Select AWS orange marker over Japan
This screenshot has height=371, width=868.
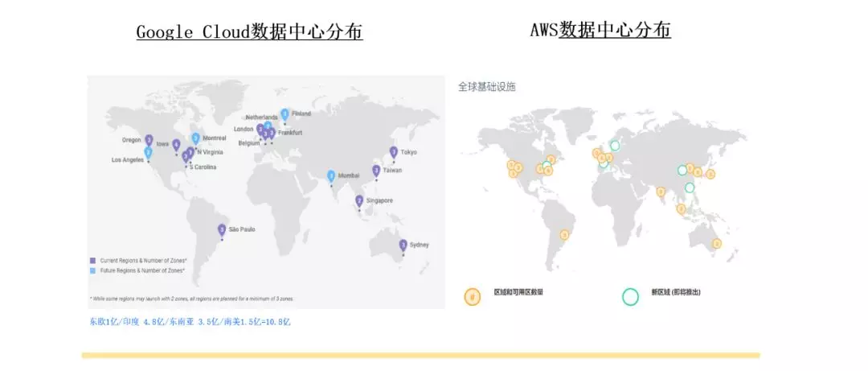tap(710, 174)
